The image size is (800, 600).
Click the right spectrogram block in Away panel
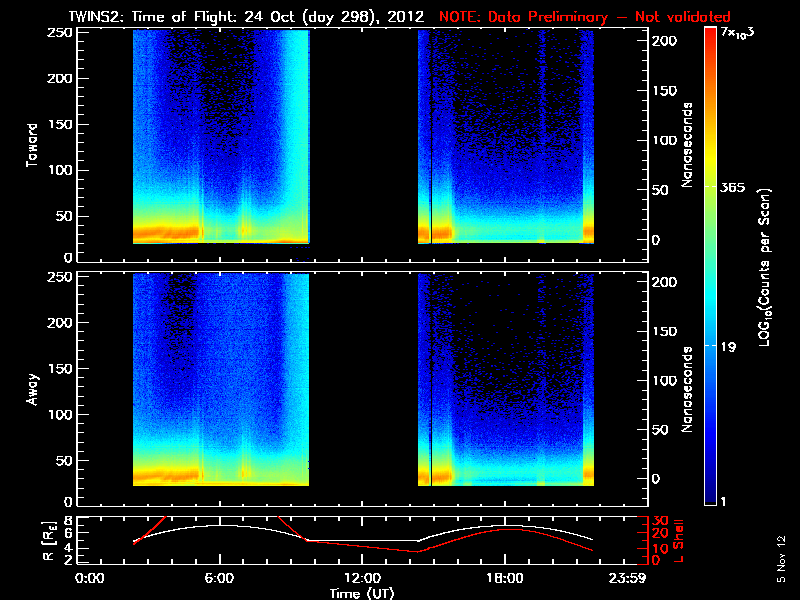pyautogui.click(x=505, y=379)
